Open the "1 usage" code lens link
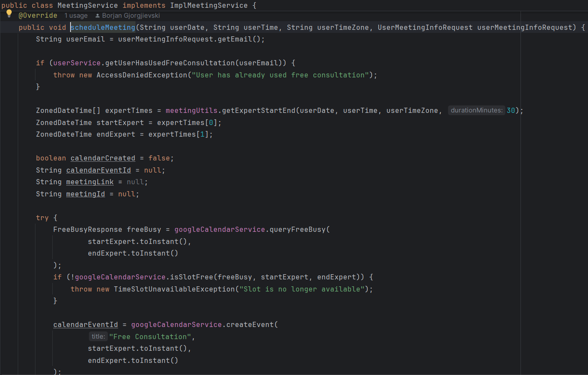The height and width of the screenshot is (375, 588). 76,16
